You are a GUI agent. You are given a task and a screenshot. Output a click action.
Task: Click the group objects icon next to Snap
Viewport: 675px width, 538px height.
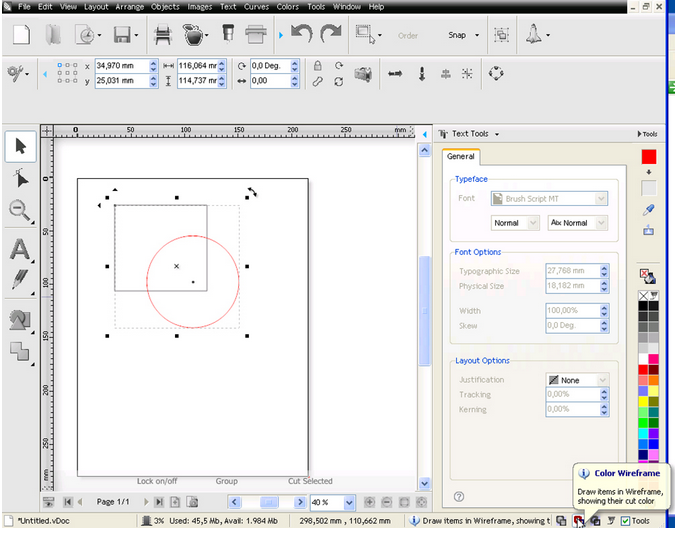[x=502, y=35]
